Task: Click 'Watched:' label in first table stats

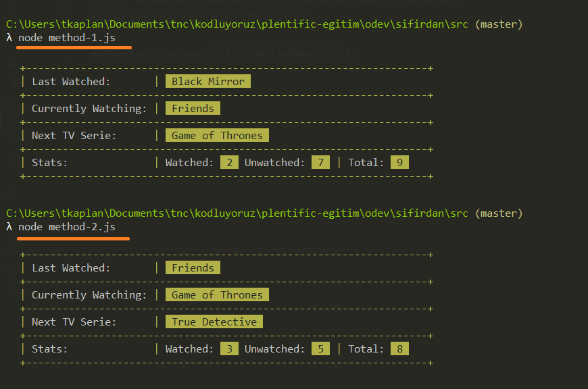Action: click(189, 162)
